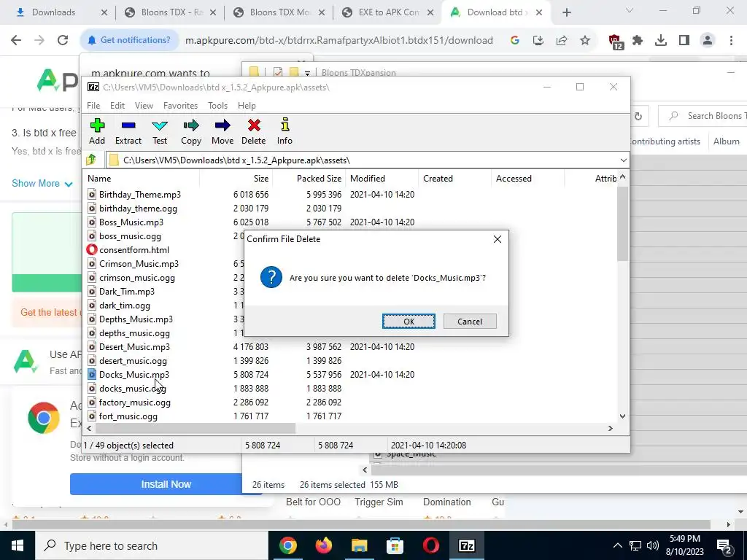
Task: Click the share page icon in address bar
Action: (562, 41)
